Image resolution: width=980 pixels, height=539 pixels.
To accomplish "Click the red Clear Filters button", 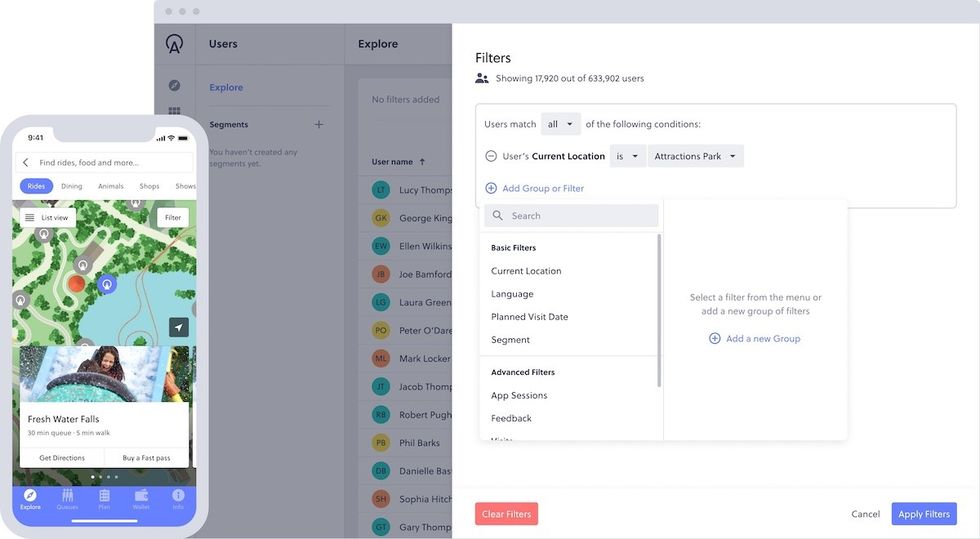I will pyautogui.click(x=506, y=514).
